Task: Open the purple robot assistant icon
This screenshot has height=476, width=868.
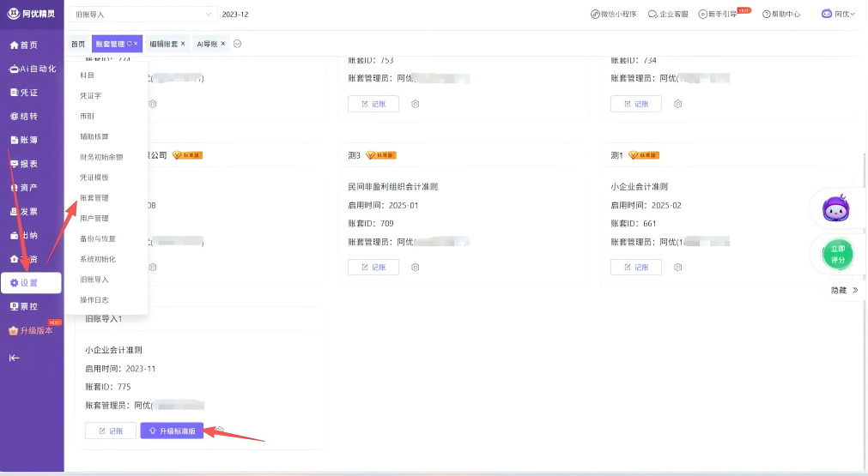Action: tap(835, 208)
